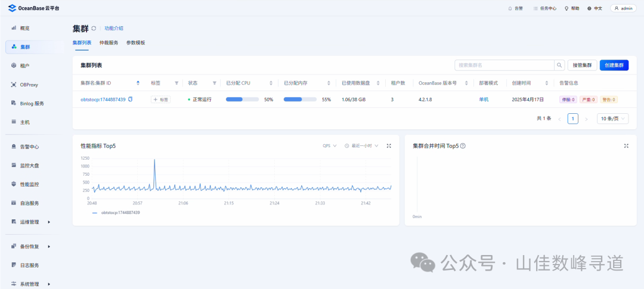Select page 1 in pagination
Screen dimensions: 644x289
point(573,119)
